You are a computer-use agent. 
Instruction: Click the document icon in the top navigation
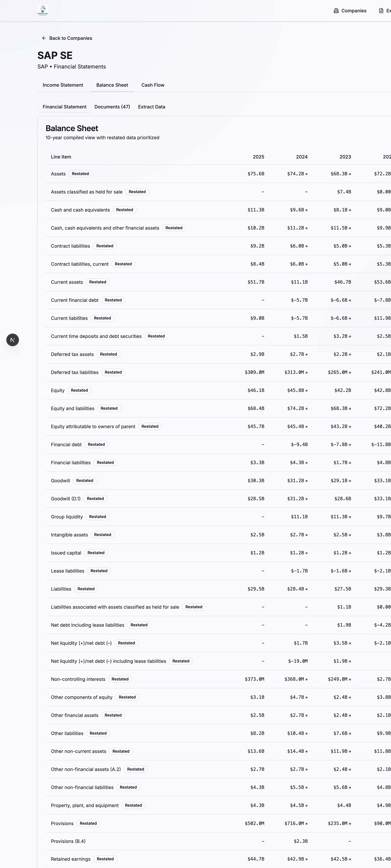tap(381, 10)
